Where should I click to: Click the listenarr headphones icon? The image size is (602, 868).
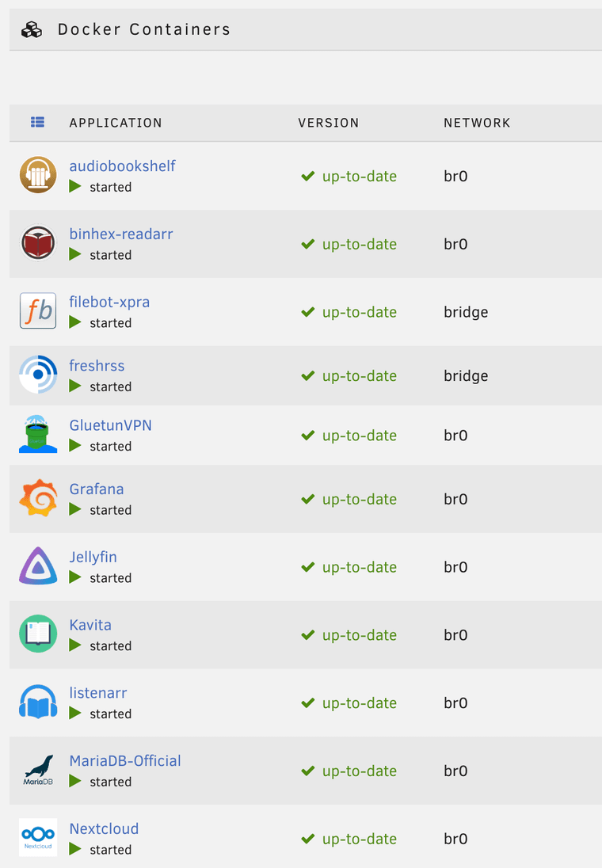click(38, 702)
